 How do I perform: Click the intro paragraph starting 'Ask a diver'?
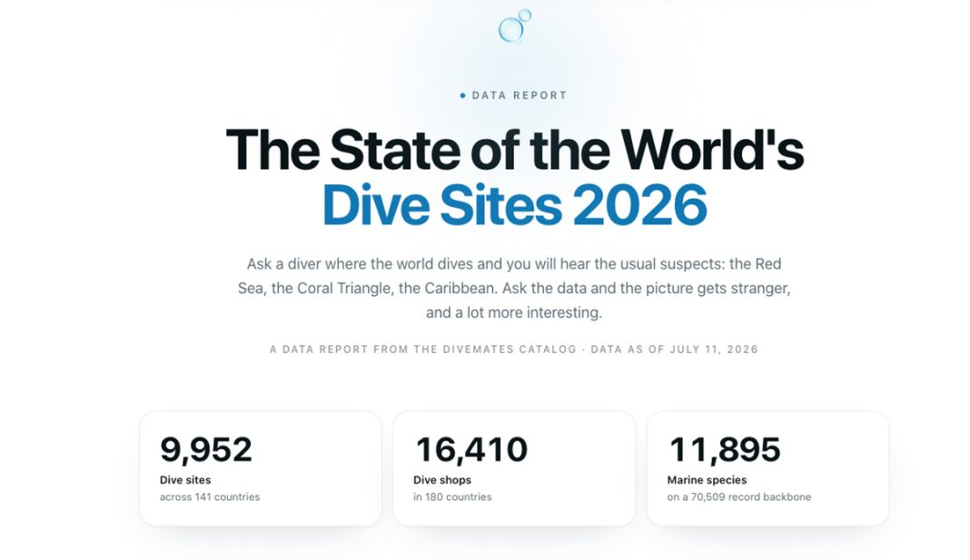pyautogui.click(x=514, y=288)
